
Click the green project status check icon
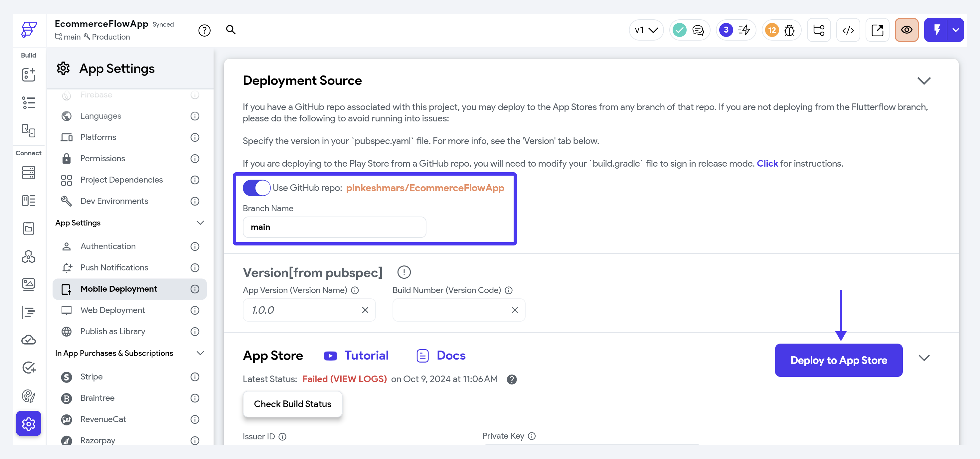pos(680,30)
